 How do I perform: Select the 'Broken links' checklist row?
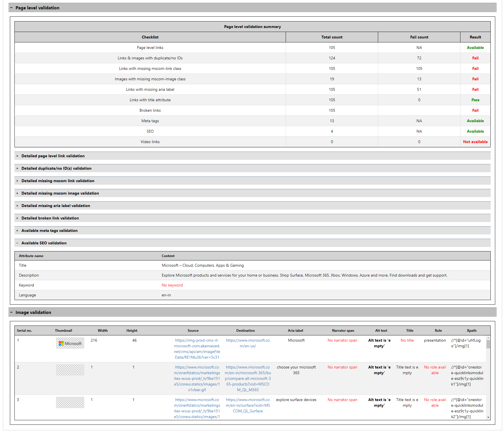[253, 110]
